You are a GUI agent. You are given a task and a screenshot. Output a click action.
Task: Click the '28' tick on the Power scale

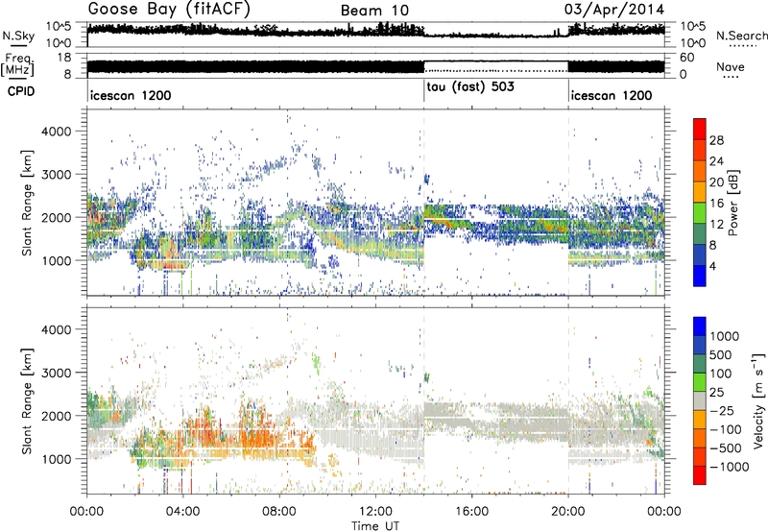pos(716,140)
